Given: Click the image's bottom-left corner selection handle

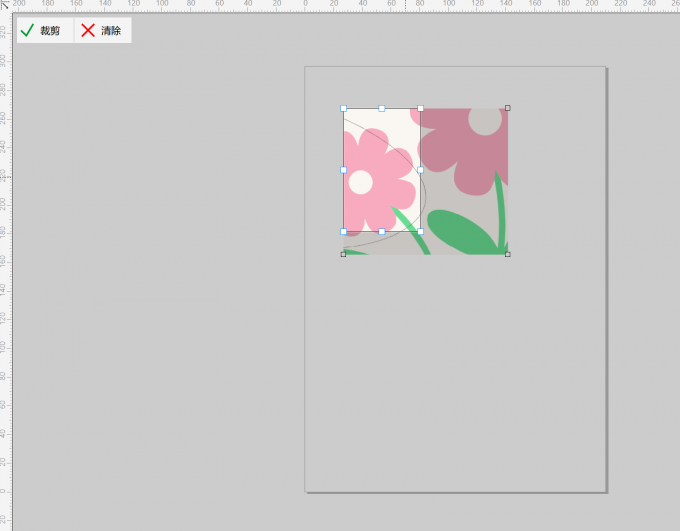Looking at the screenshot, I should (x=343, y=255).
